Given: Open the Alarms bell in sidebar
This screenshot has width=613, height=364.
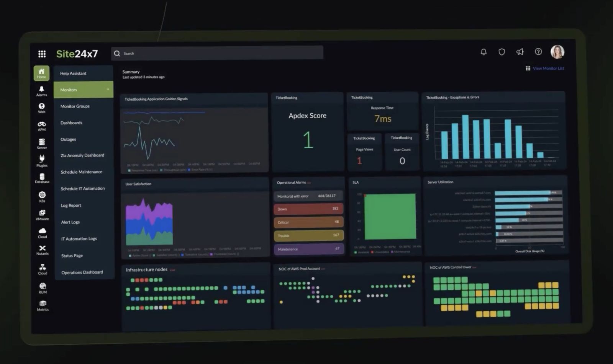Looking at the screenshot, I should (x=42, y=91).
